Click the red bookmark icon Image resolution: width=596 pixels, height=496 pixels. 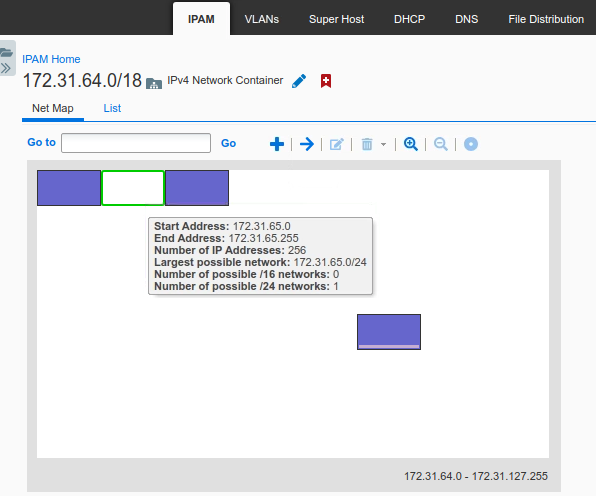(x=326, y=81)
